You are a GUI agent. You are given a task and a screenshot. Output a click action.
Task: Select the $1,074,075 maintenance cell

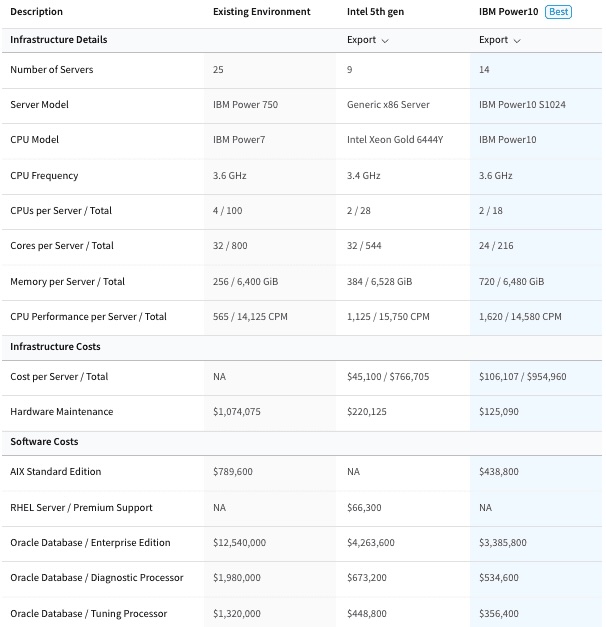click(x=236, y=411)
